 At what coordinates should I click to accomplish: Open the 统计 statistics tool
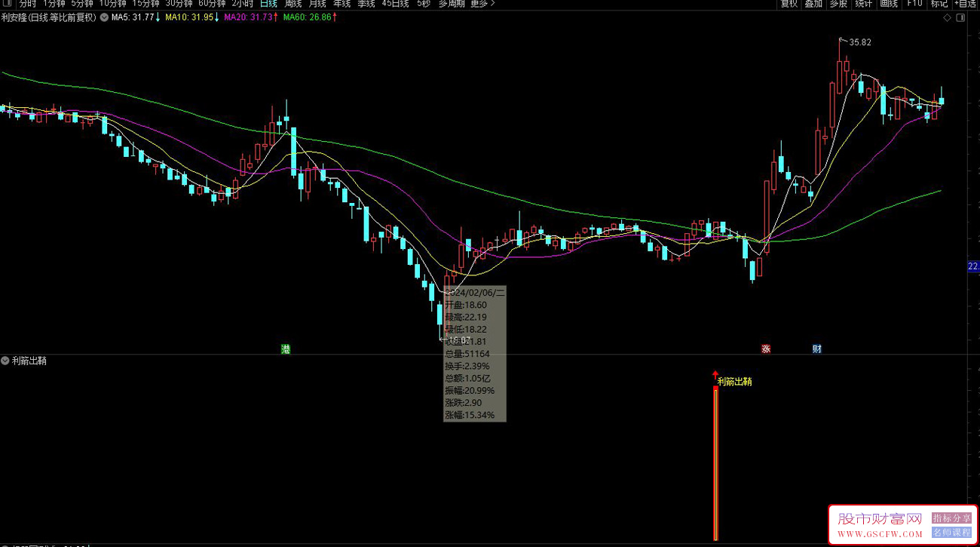pos(864,4)
